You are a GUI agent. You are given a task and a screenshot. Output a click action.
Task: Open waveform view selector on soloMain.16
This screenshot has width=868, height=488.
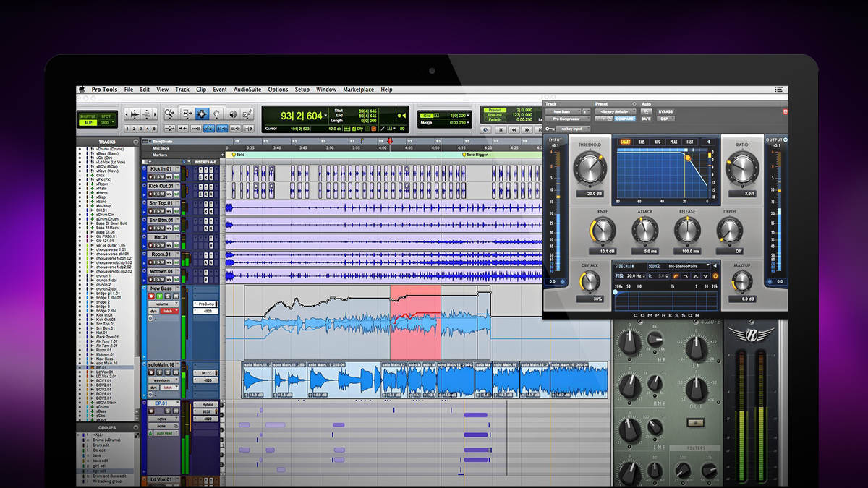(163, 380)
